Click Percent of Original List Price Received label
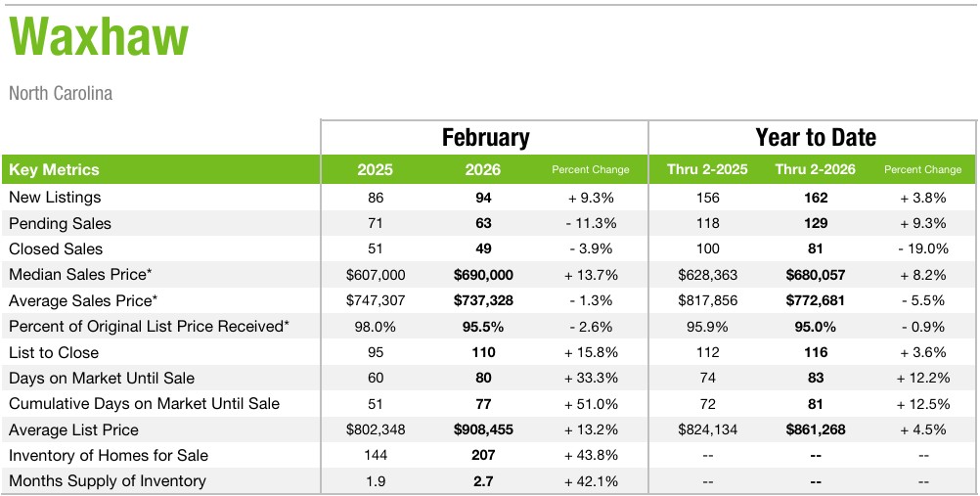Viewport: 980px width, 496px height. point(149,326)
